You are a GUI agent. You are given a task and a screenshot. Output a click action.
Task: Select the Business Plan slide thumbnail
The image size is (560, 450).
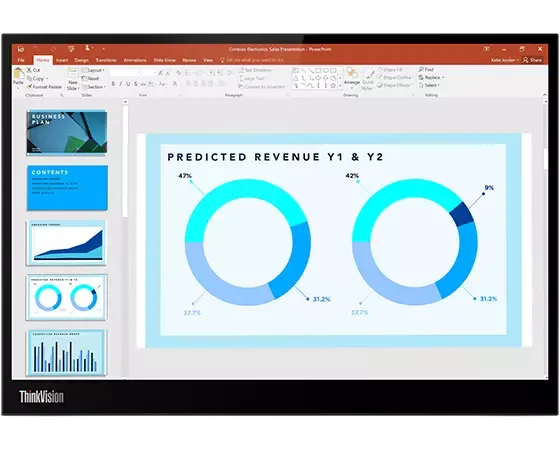coord(67,132)
